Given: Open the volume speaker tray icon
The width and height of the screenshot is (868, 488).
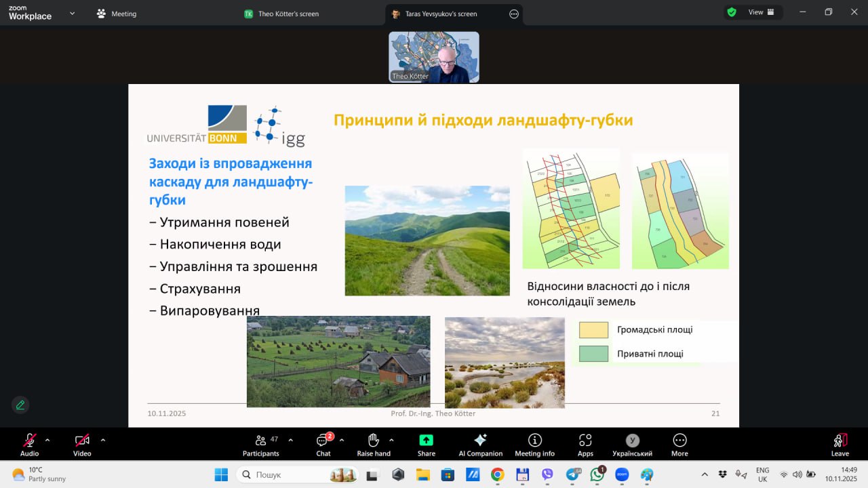Looking at the screenshot, I should pos(797,474).
